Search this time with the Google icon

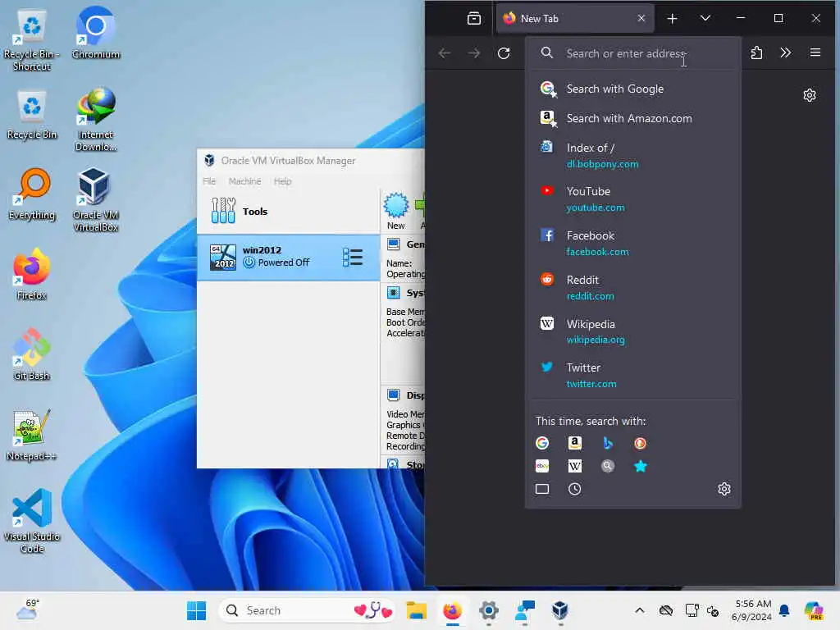(542, 443)
